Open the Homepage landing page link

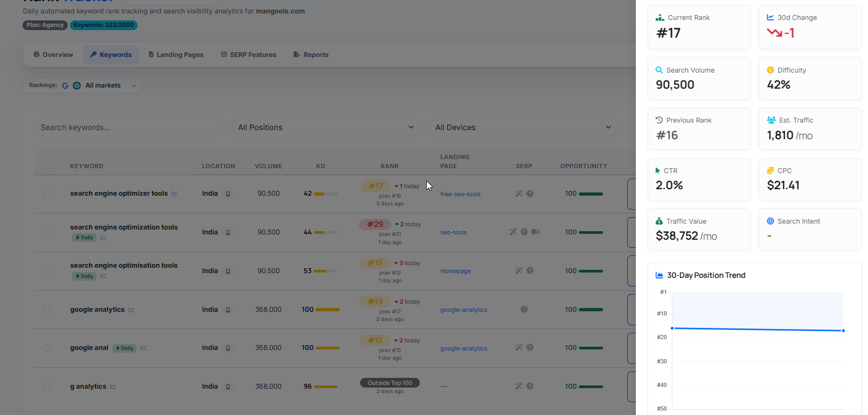(x=456, y=271)
